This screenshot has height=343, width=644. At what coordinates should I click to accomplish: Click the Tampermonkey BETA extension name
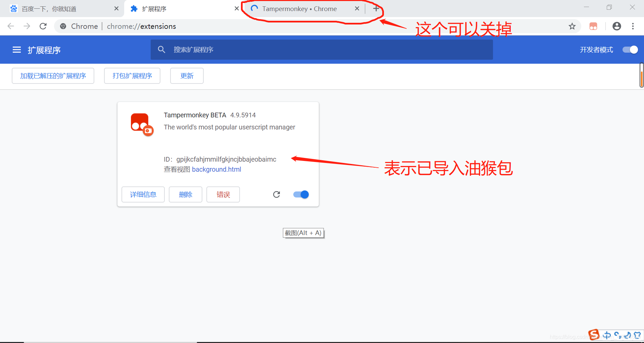195,115
